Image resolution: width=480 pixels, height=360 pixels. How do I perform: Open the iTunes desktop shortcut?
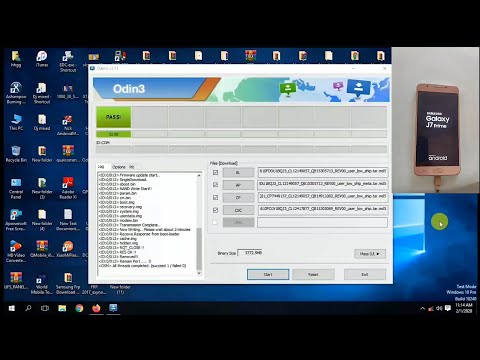42,59
